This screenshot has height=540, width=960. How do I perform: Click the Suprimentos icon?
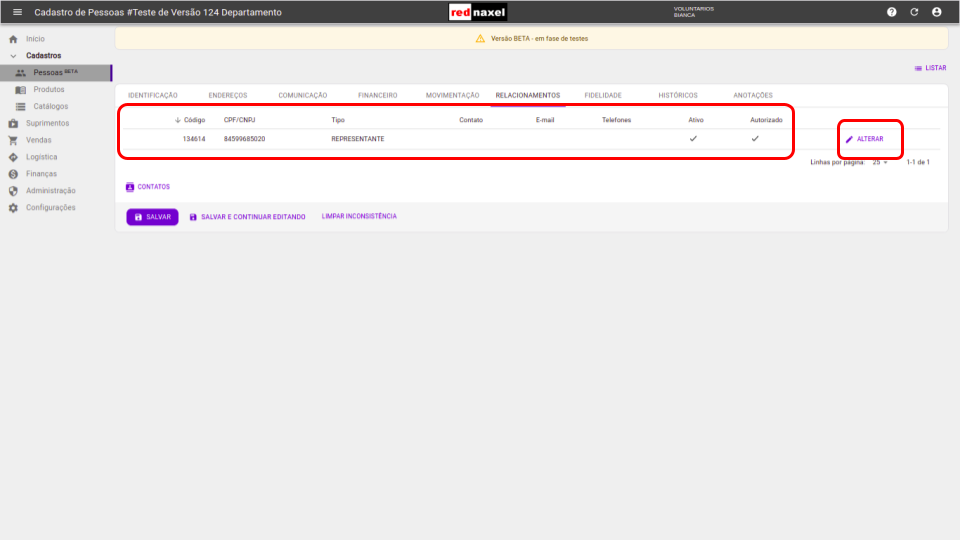pos(13,124)
